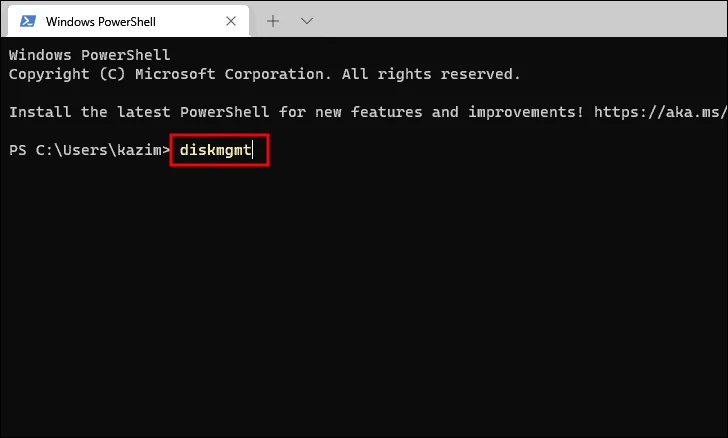Image resolution: width=728 pixels, height=438 pixels.
Task: Close the Windows PowerShell tab
Action: point(231,21)
